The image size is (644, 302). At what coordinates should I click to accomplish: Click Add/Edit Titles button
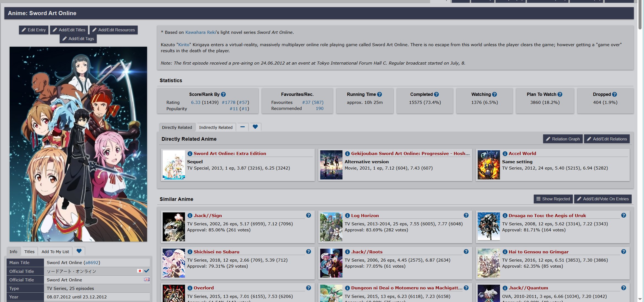[x=69, y=30]
